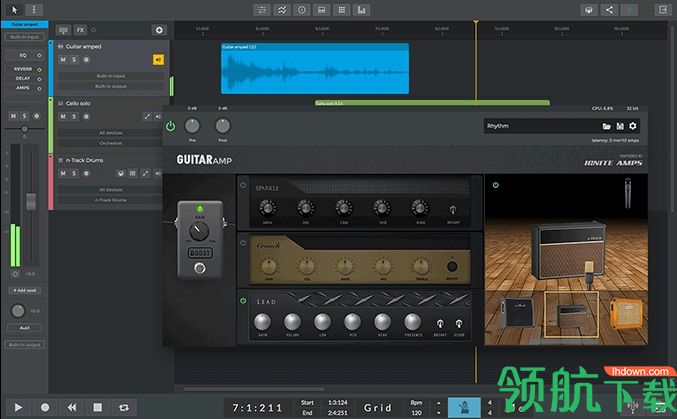Solo the Guitar amped track

click(x=74, y=60)
